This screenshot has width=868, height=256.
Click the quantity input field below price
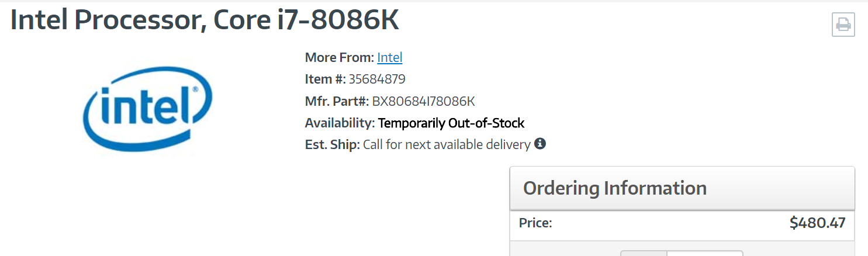(x=705, y=253)
